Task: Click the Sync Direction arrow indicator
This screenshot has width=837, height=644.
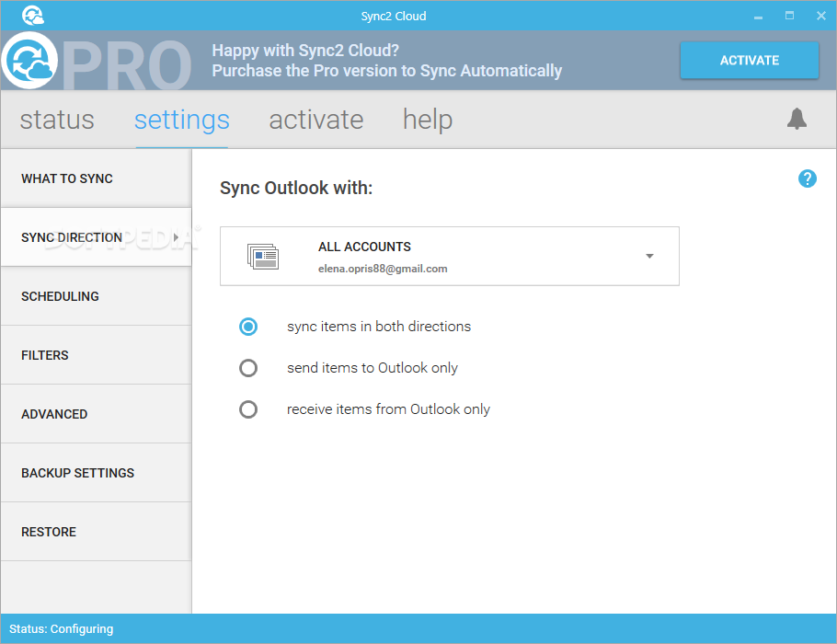Action: [x=176, y=237]
